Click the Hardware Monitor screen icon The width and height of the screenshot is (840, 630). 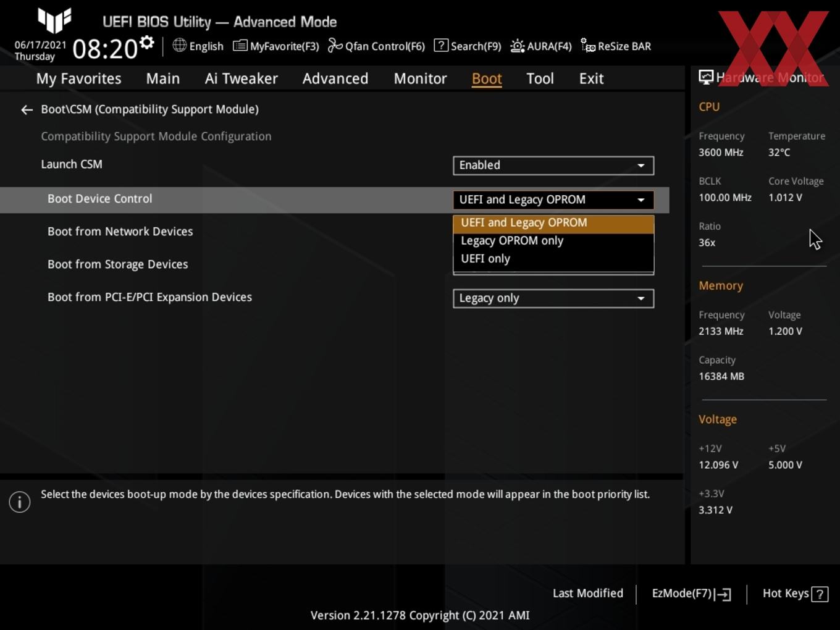706,77
